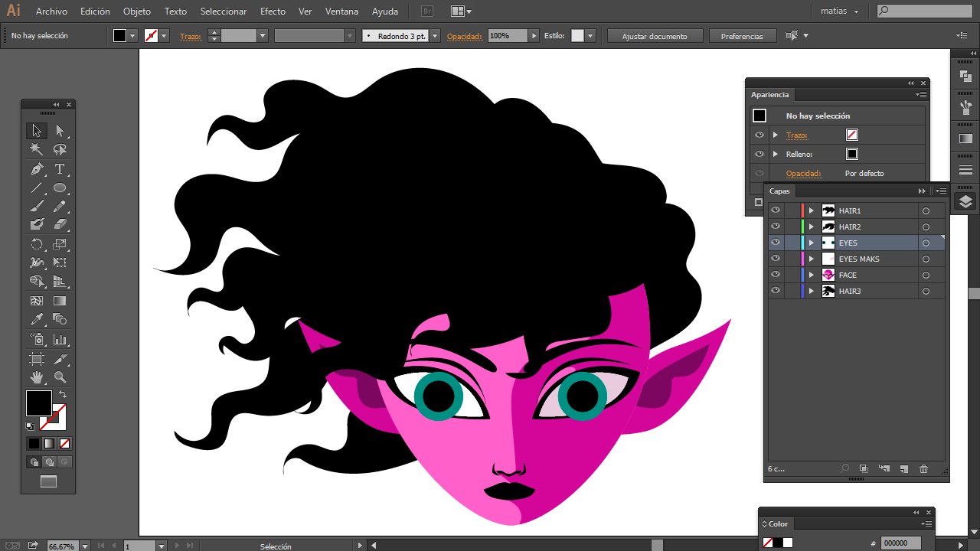Select the Column Graph tool

click(x=60, y=339)
